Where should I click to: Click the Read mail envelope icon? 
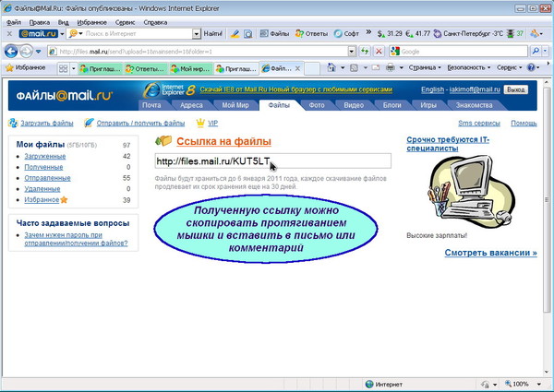click(x=376, y=67)
